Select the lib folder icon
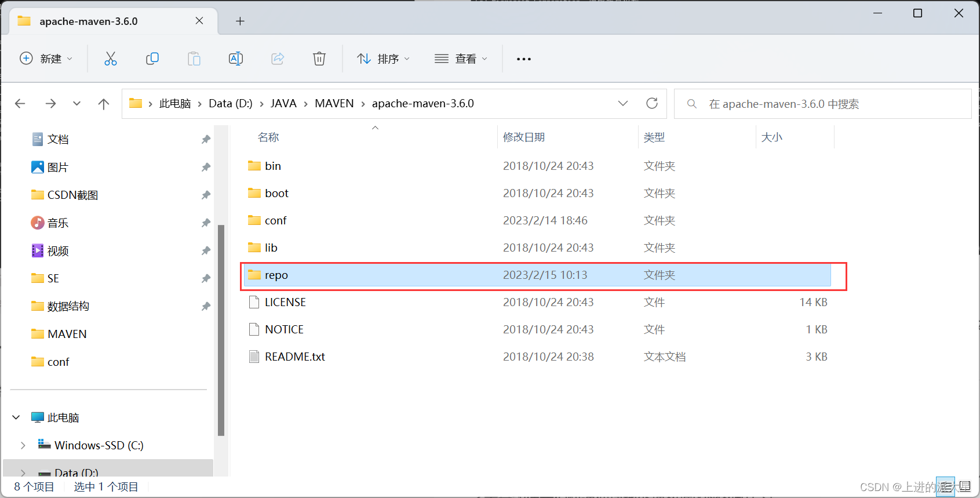980x498 pixels. [254, 248]
